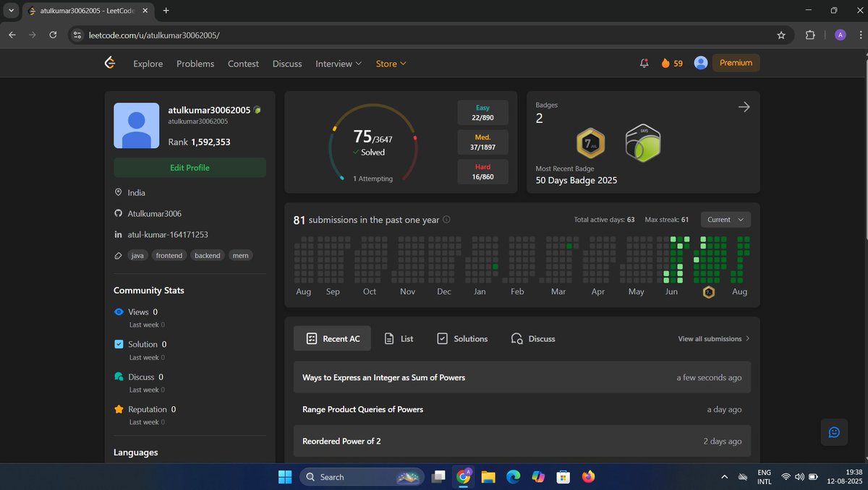Click the Edit Profile button
Image resolution: width=868 pixels, height=490 pixels.
[190, 168]
